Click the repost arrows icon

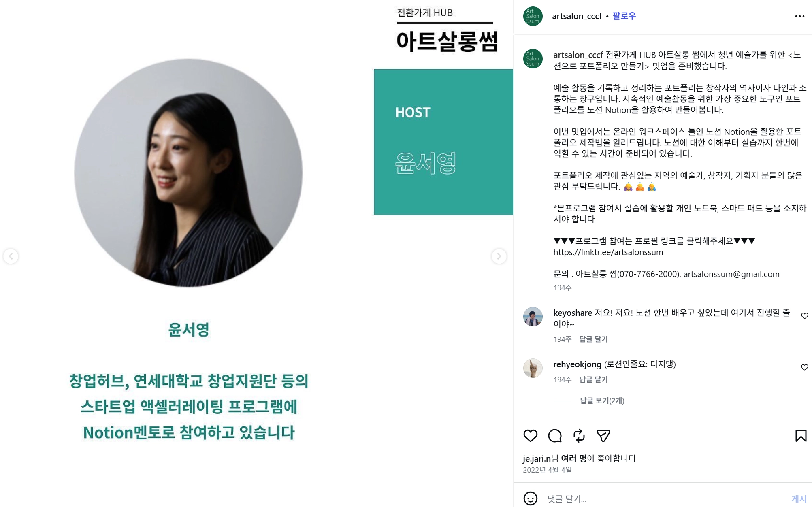coord(579,436)
